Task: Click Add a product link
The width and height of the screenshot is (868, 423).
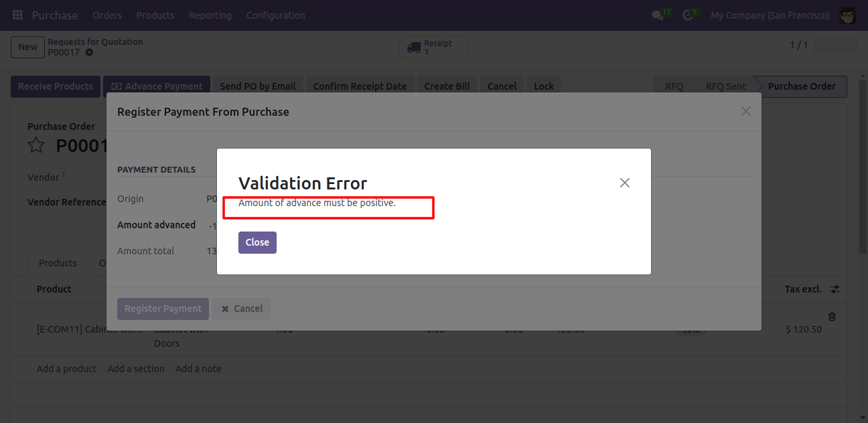Action: (66, 369)
